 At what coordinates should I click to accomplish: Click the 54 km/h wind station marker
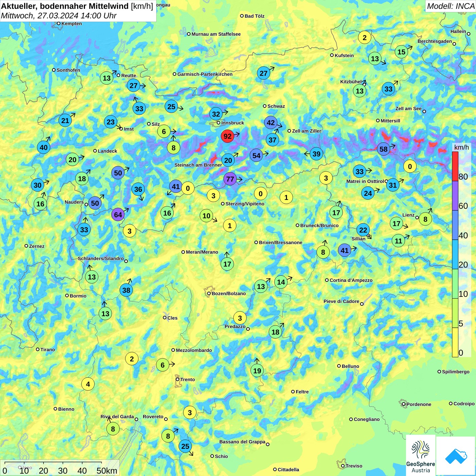tap(256, 155)
